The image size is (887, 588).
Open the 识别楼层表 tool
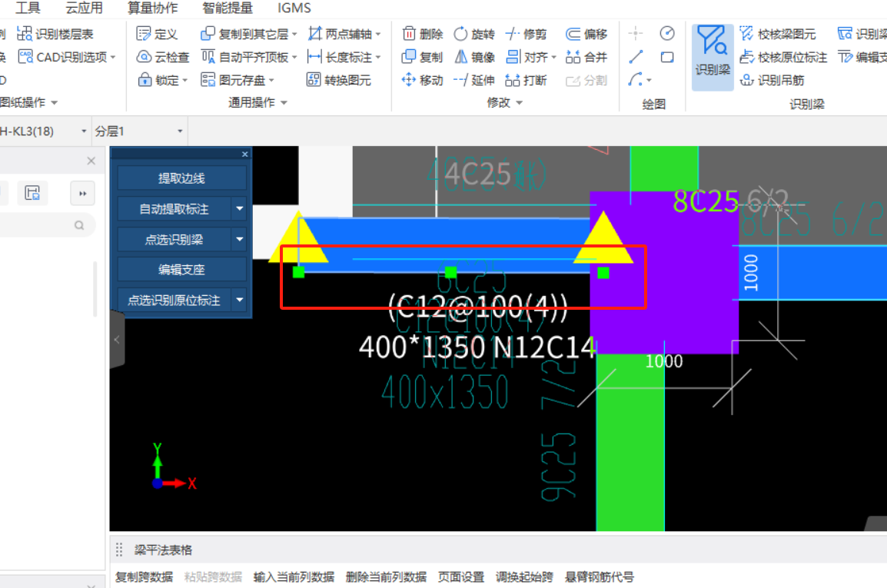pyautogui.click(x=55, y=34)
